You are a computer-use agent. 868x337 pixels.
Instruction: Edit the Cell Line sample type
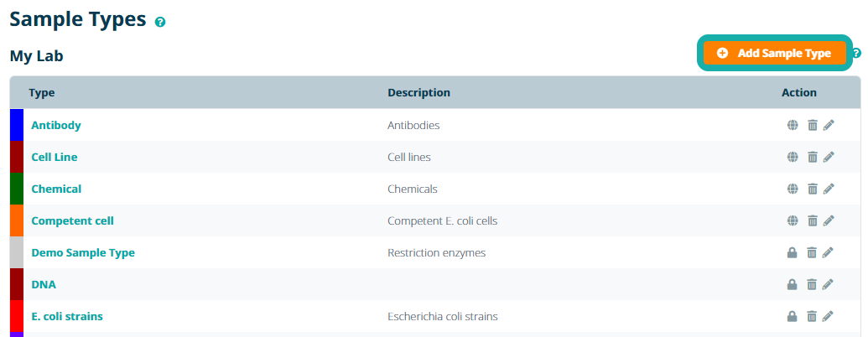829,157
